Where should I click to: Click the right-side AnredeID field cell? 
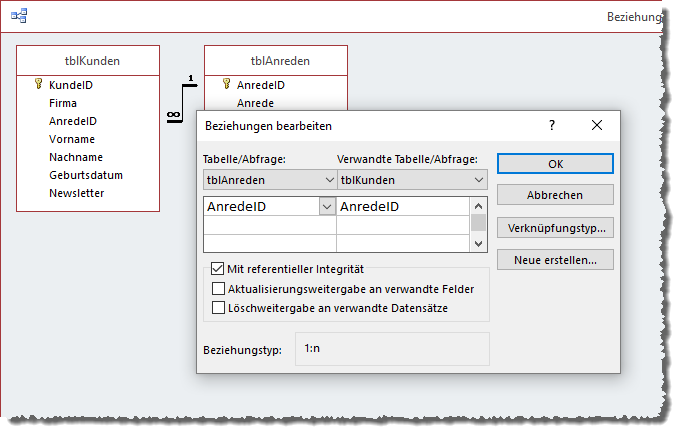tap(402, 207)
